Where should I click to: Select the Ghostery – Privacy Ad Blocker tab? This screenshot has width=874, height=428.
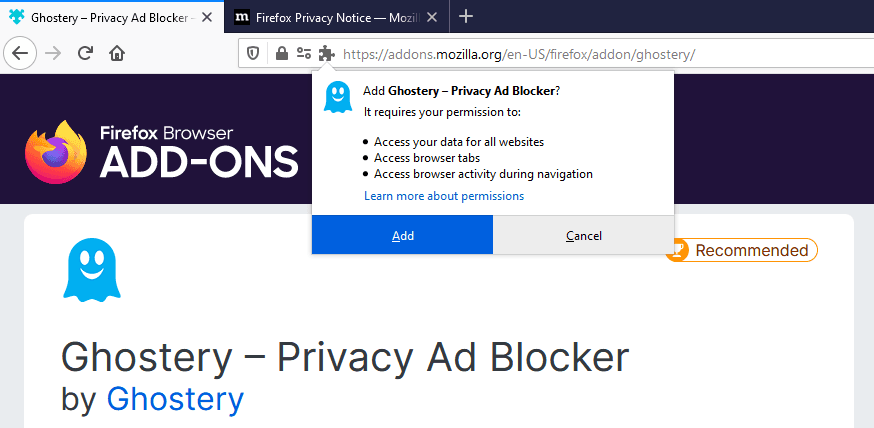click(100, 17)
